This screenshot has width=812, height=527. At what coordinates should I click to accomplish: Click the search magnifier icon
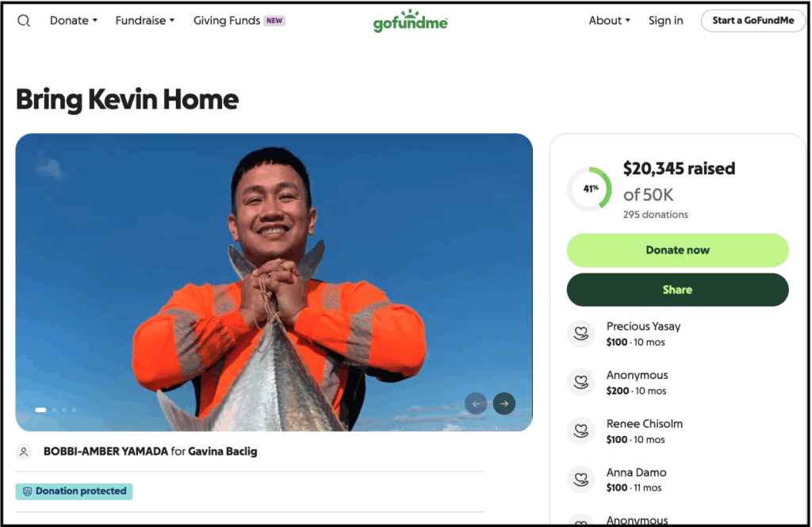tap(24, 21)
